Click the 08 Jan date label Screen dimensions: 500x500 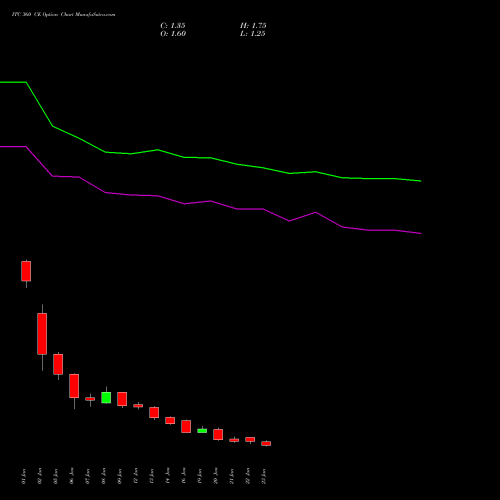pyautogui.click(x=104, y=476)
